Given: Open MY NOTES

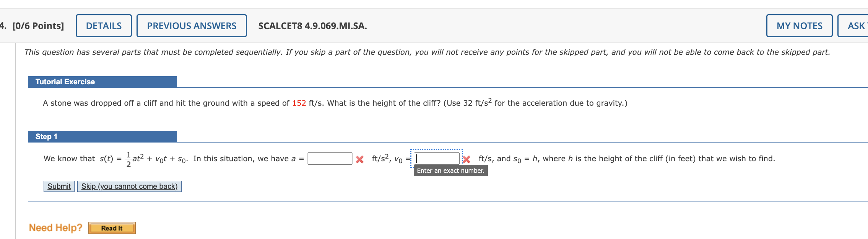Looking at the screenshot, I should (x=800, y=25).
